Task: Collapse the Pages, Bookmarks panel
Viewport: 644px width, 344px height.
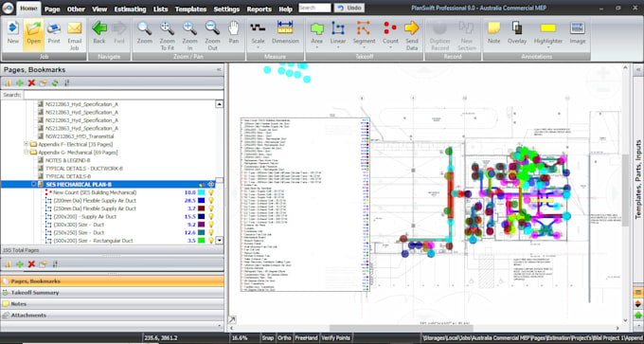Action: tap(219, 70)
